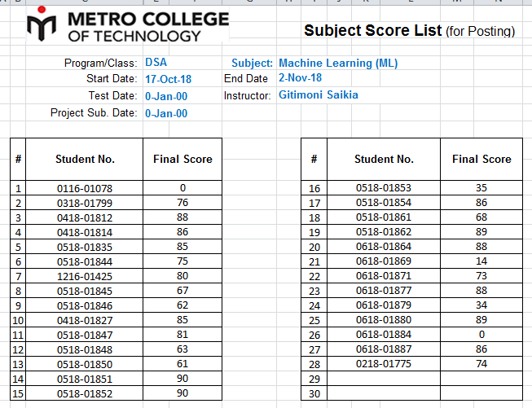Select the instructor name Gitimoni Saikia
532x408 pixels.
tap(319, 94)
